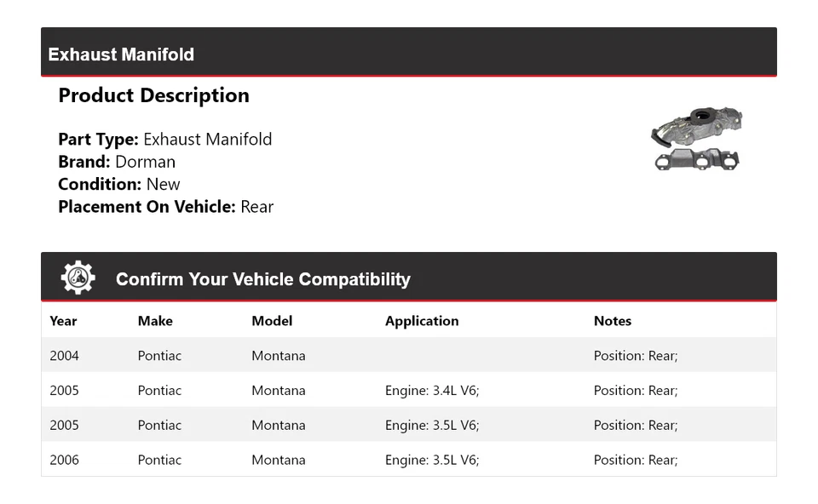The height and width of the screenshot is (504, 818).
Task: Select the Product Description heading
Action: pyautogui.click(x=153, y=95)
